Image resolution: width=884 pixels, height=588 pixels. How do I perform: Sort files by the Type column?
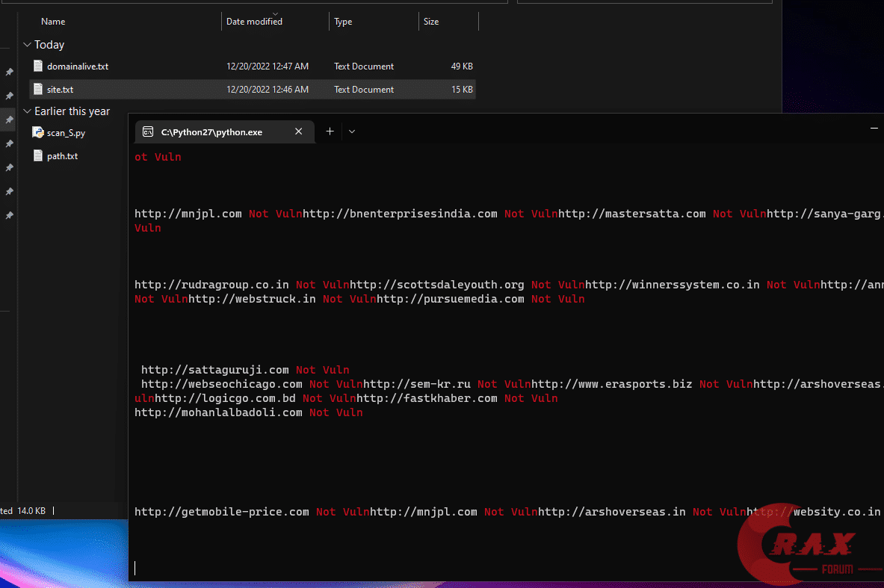[343, 22]
